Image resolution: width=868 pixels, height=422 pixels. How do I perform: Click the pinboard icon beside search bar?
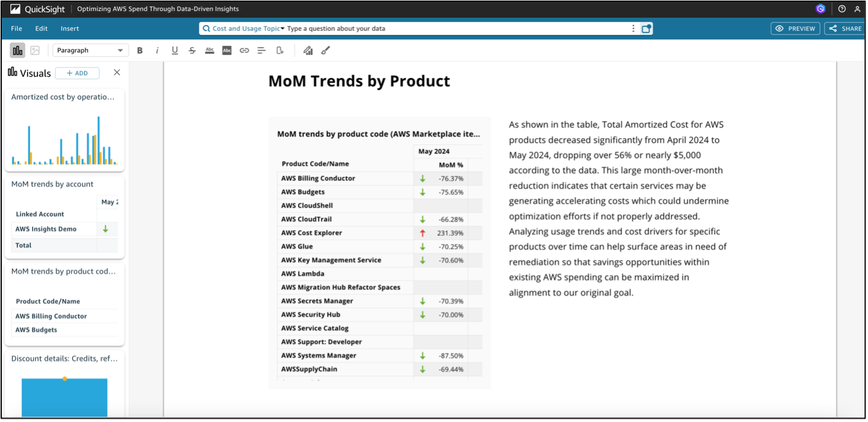pyautogui.click(x=646, y=28)
